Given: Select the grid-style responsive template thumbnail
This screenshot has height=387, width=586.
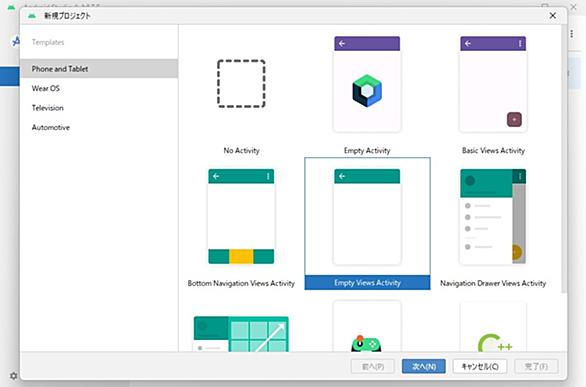Looking at the screenshot, I should click(241, 334).
